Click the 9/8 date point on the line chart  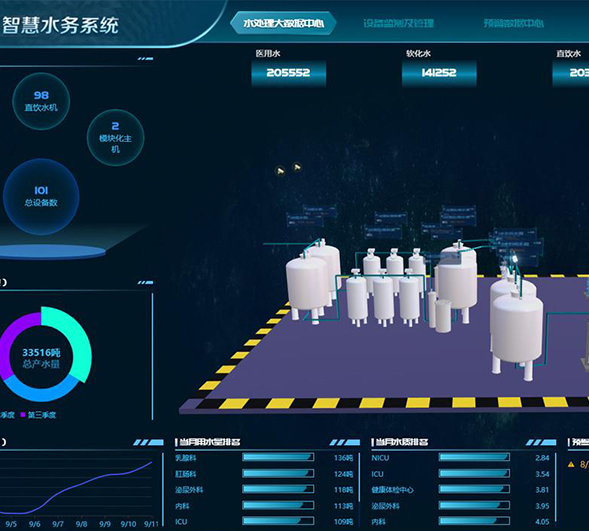[x=81, y=524]
